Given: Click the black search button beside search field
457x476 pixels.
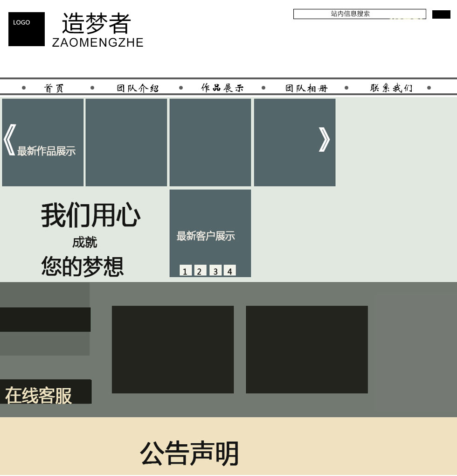Looking at the screenshot, I should [441, 14].
